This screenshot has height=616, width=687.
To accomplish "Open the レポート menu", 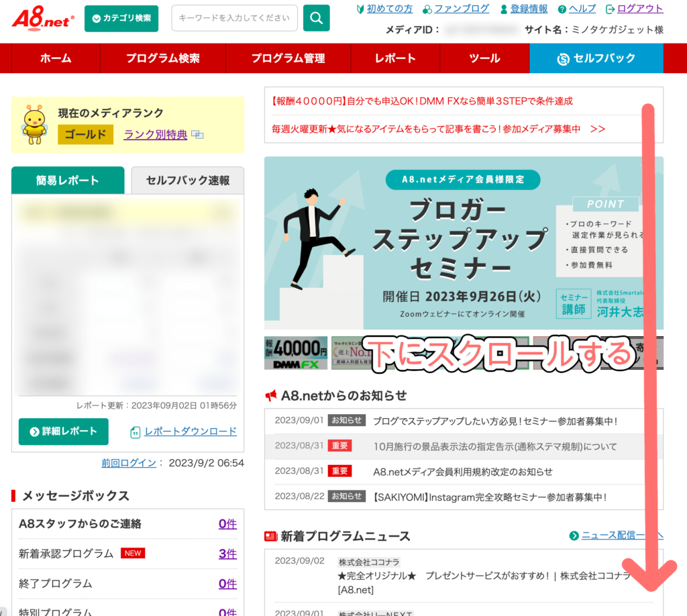I will coord(395,58).
